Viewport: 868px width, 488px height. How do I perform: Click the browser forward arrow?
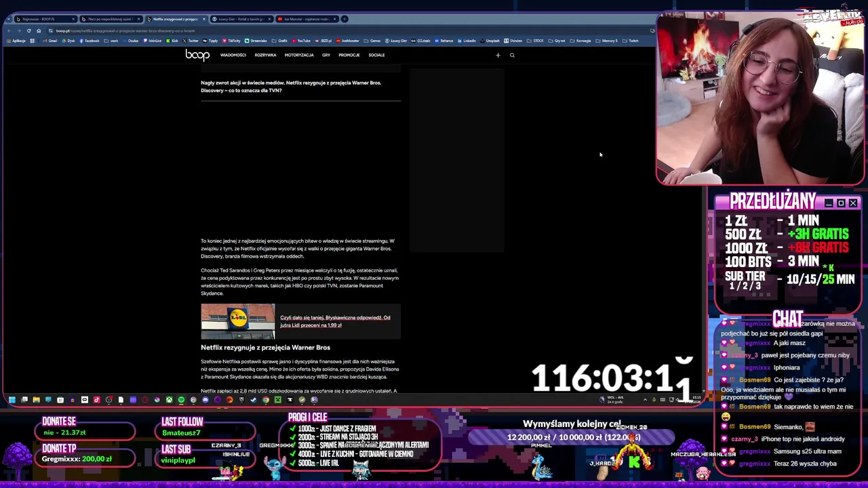[x=19, y=30]
